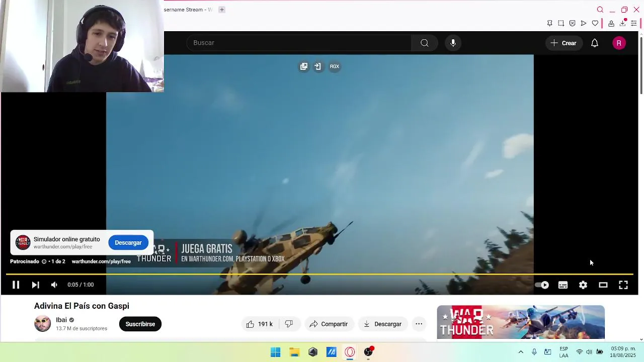Start voice search with microphone icon

tap(453, 43)
